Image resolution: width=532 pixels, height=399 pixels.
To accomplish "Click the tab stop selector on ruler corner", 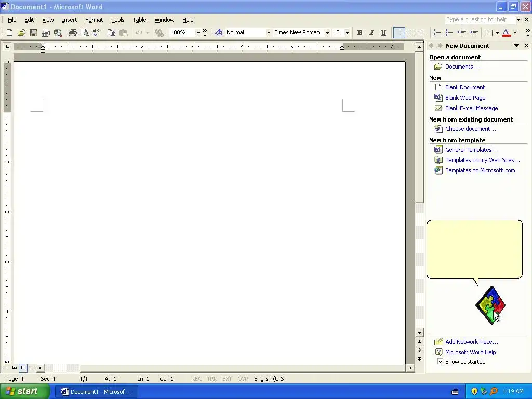I will click(7, 46).
